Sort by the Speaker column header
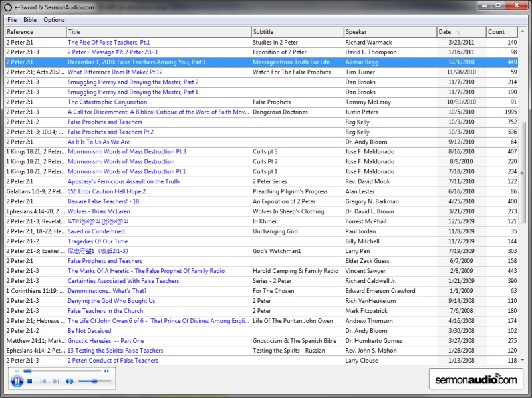532x398 pixels. coord(390,31)
